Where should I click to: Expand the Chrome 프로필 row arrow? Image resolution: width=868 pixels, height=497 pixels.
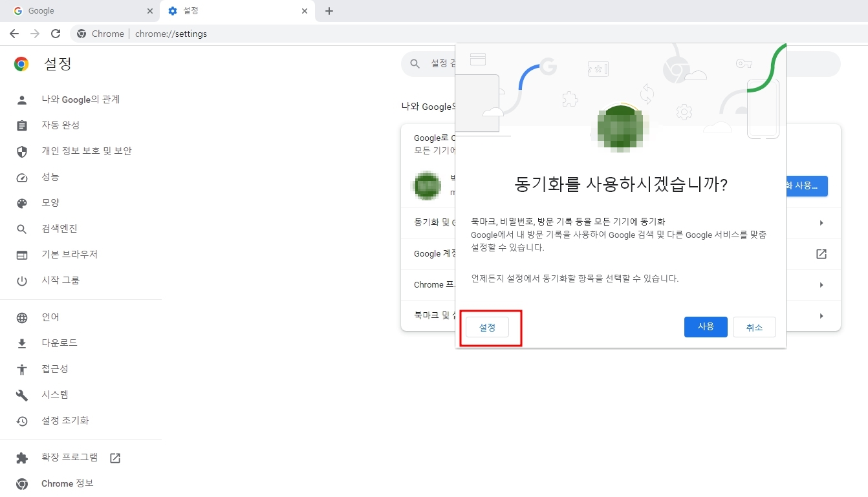pyautogui.click(x=821, y=285)
